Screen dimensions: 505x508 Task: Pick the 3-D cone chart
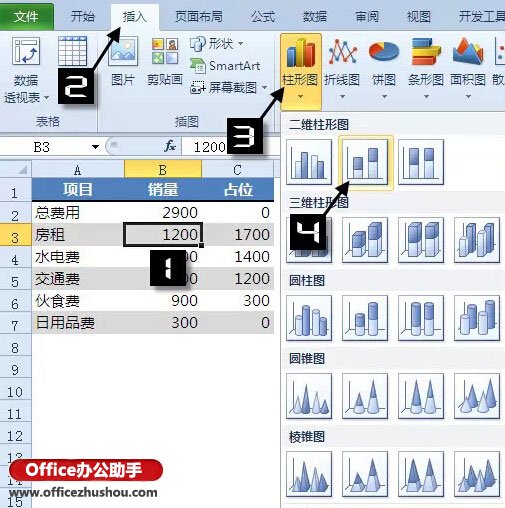click(477, 396)
